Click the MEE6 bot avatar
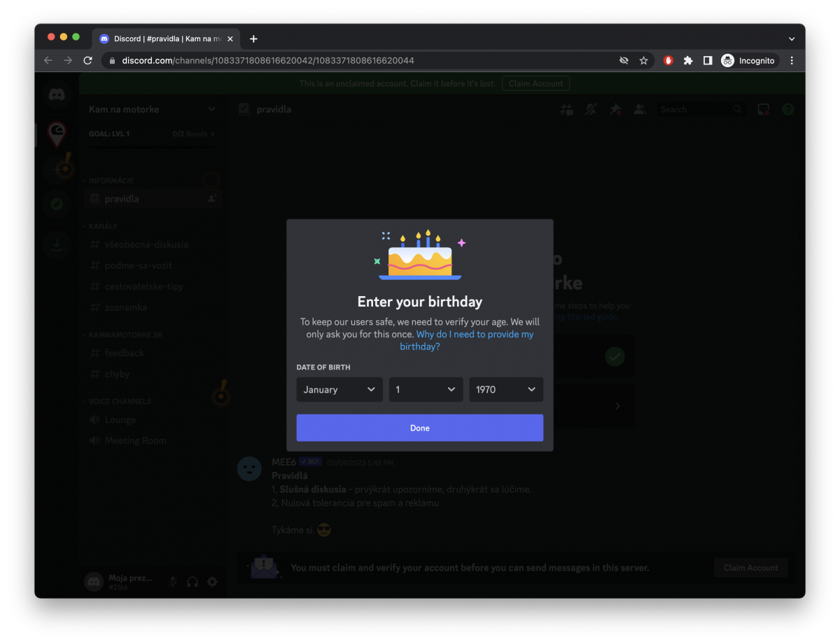The image size is (840, 644). click(249, 468)
